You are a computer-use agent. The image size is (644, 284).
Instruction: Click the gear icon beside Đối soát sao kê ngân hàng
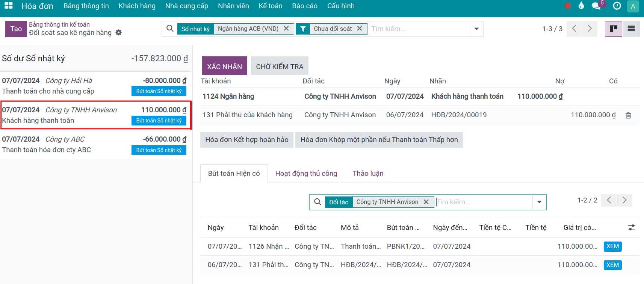[x=118, y=33]
